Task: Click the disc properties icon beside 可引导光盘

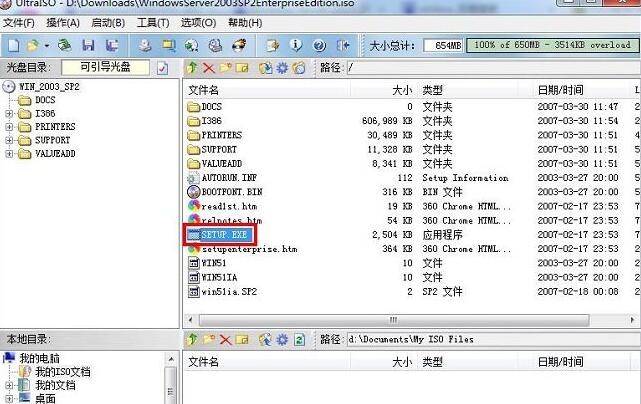Action: (162, 67)
